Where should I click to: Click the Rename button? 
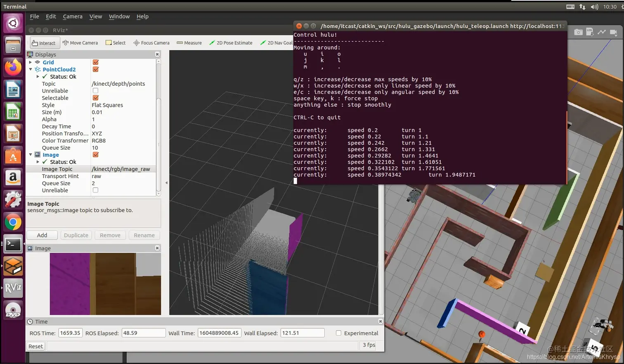pos(144,235)
